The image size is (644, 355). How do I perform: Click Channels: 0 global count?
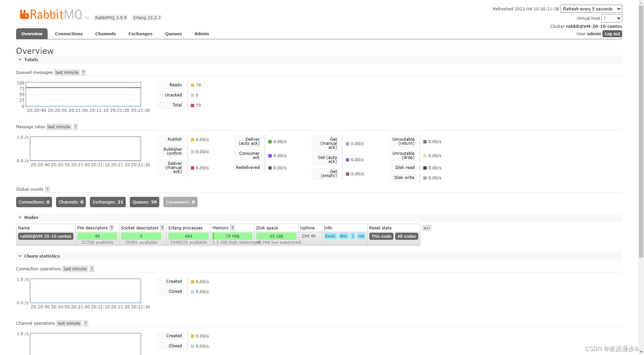coord(71,202)
